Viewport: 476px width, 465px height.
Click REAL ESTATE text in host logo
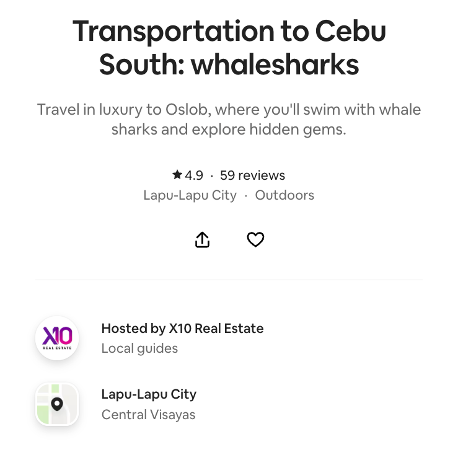tap(57, 348)
